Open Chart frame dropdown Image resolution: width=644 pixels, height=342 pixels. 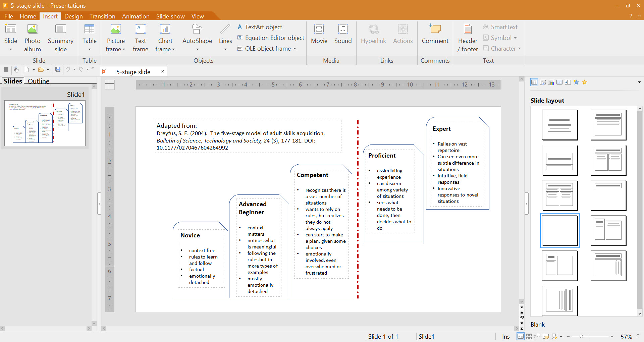point(173,49)
